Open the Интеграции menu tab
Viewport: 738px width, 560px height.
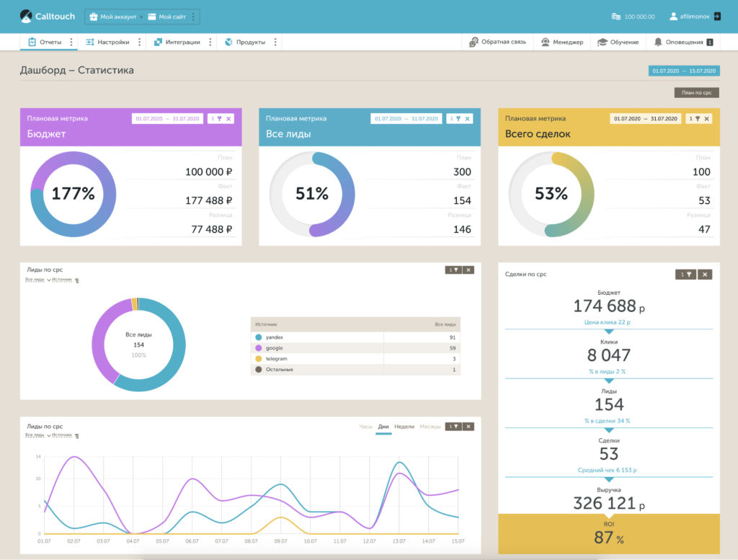(177, 42)
